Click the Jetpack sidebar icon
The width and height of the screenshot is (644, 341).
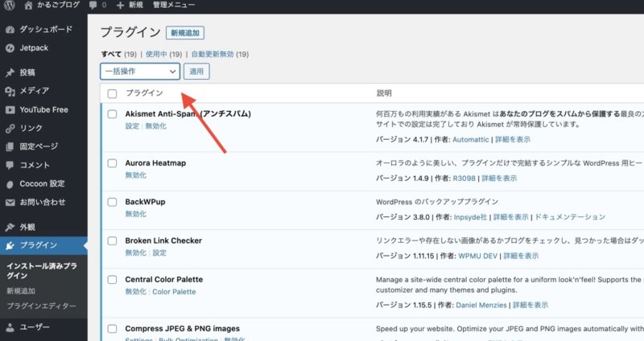pos(10,48)
